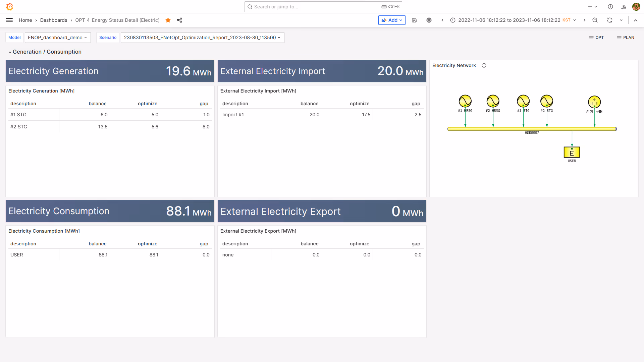Screen dimensions: 644x362
Task: Select #1 HRSG generator symbol
Action: pyautogui.click(x=465, y=101)
